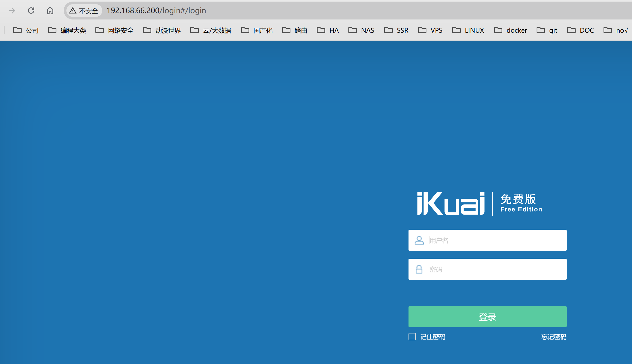Open the 路由 bookmark folder

tap(295, 30)
